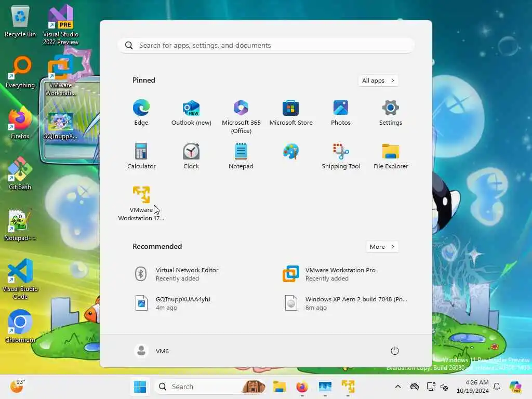Select Visual Studio Code desktop shortcut

coord(20,279)
